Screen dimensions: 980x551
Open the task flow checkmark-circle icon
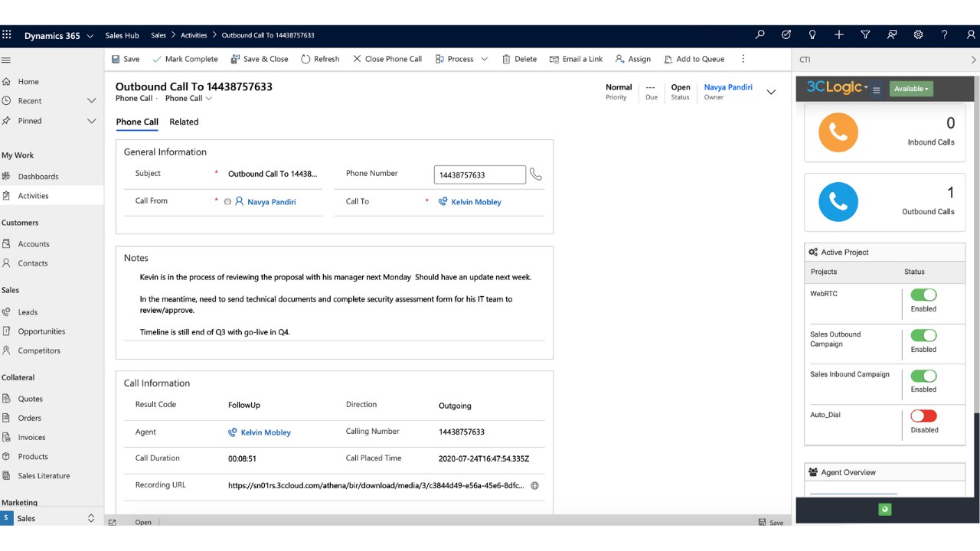click(786, 35)
